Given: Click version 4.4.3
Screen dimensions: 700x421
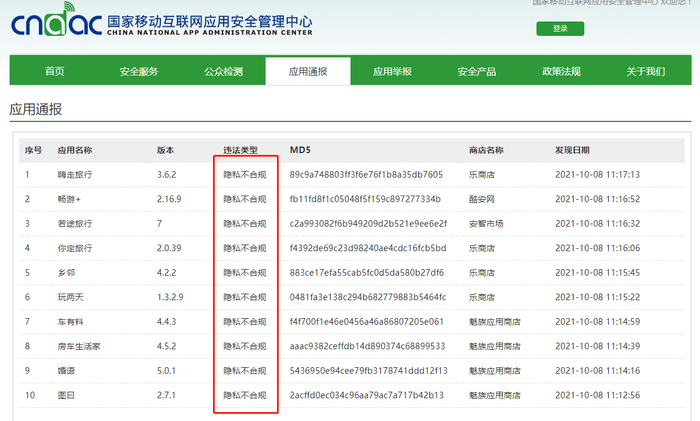Looking at the screenshot, I should [x=167, y=322].
